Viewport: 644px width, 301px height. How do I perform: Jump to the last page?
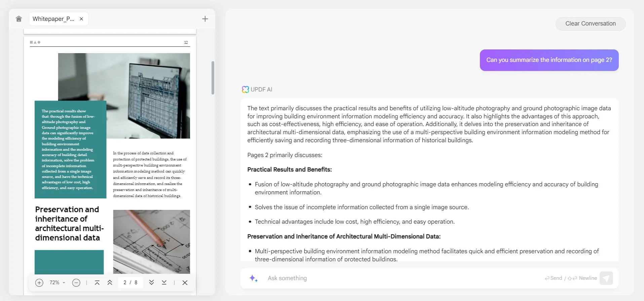coord(164,283)
